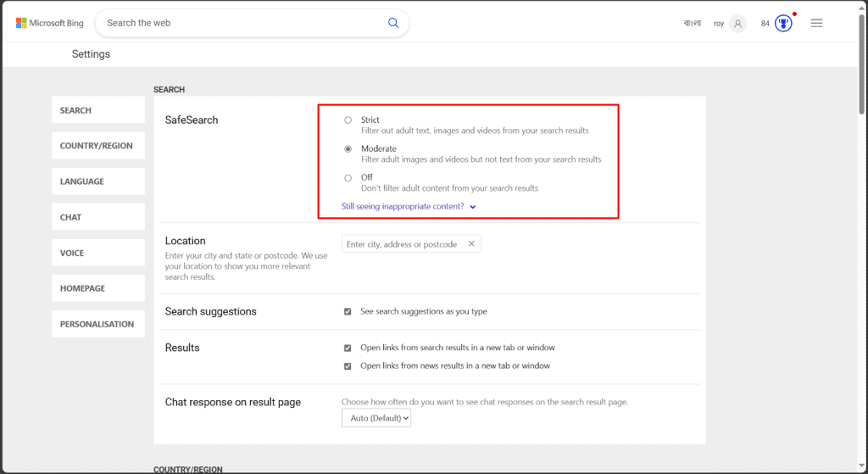
Task: Open the Auto (Default) chat response dropdown
Action: (376, 418)
